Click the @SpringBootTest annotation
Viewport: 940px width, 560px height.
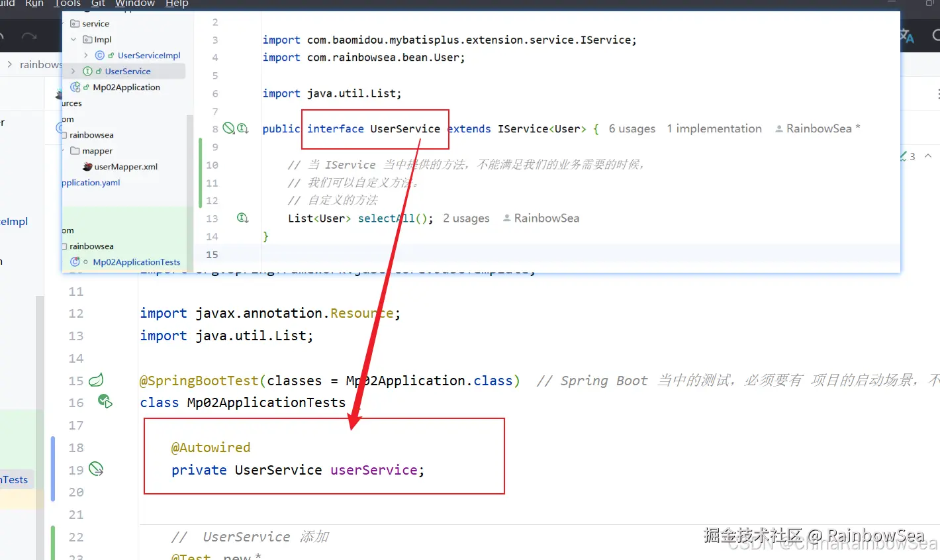pyautogui.click(x=199, y=381)
